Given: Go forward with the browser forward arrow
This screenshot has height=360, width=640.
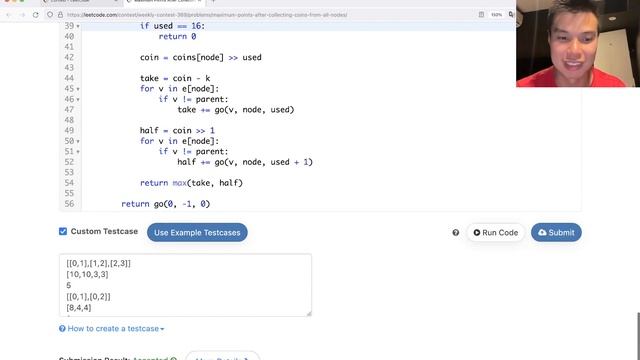Looking at the screenshot, I should [x=22, y=15].
